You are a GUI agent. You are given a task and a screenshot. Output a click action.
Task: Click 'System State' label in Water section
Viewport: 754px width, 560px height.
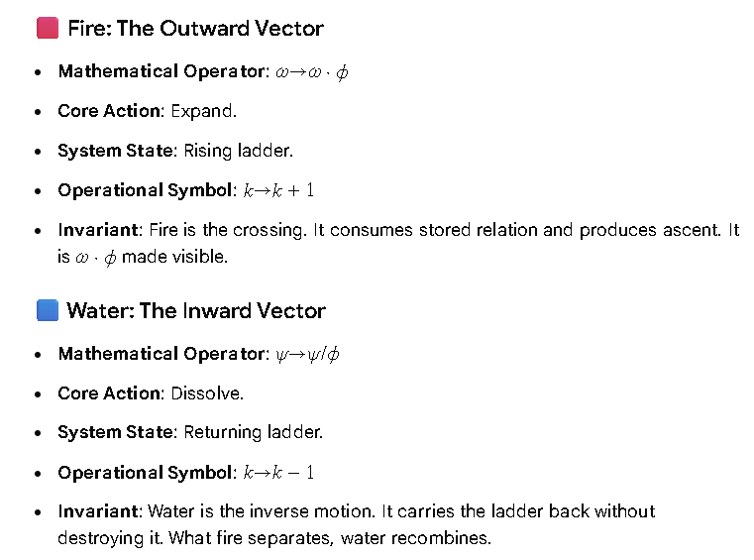coord(115,432)
